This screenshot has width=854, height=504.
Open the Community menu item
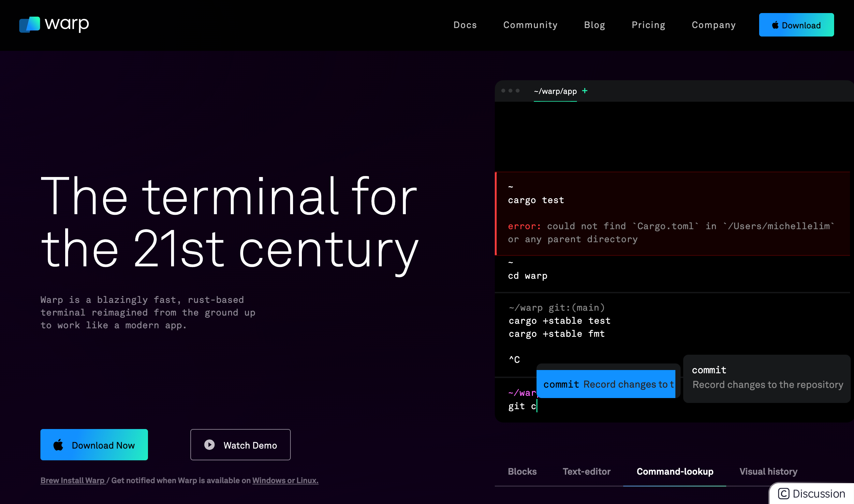tap(530, 25)
